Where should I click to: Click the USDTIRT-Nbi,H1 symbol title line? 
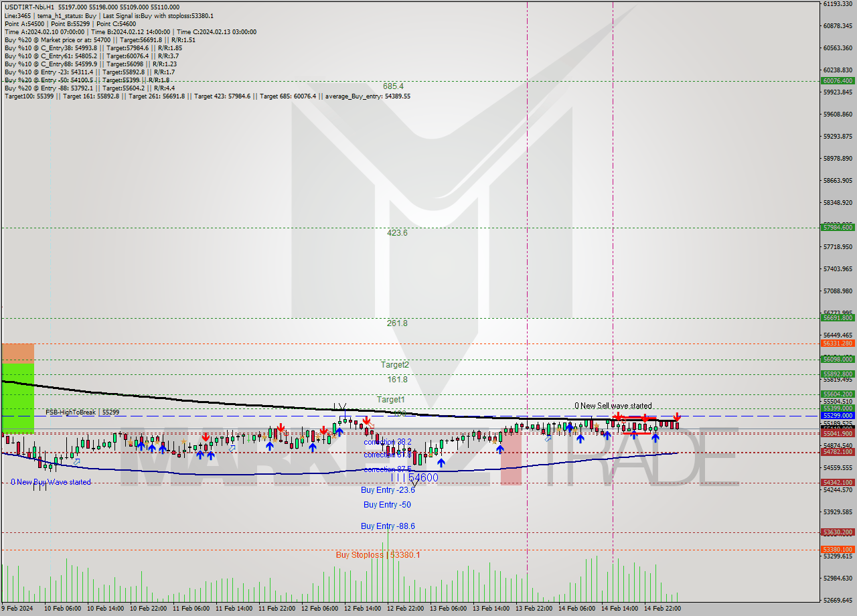coord(92,7)
